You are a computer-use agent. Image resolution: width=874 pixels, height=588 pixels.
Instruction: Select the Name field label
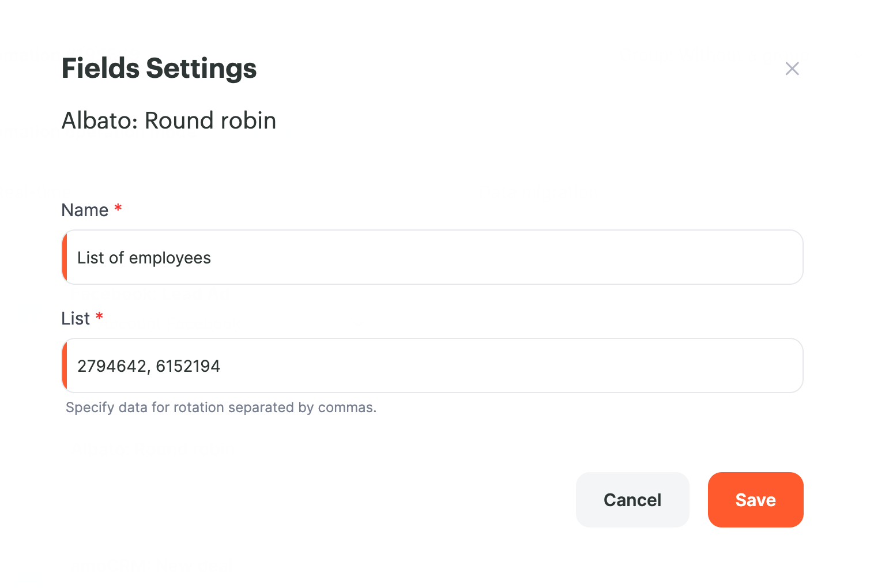click(85, 210)
